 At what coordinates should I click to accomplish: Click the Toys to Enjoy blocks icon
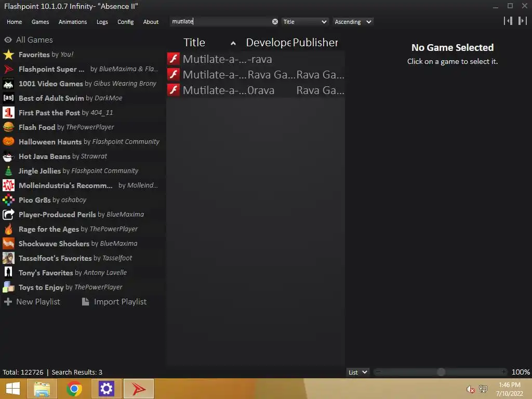[x=8, y=287]
